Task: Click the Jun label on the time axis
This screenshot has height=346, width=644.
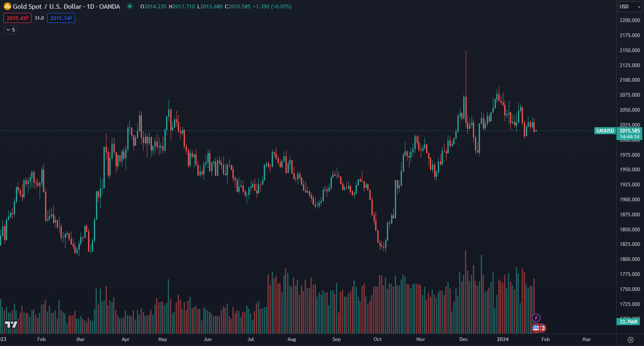Action: (x=207, y=339)
